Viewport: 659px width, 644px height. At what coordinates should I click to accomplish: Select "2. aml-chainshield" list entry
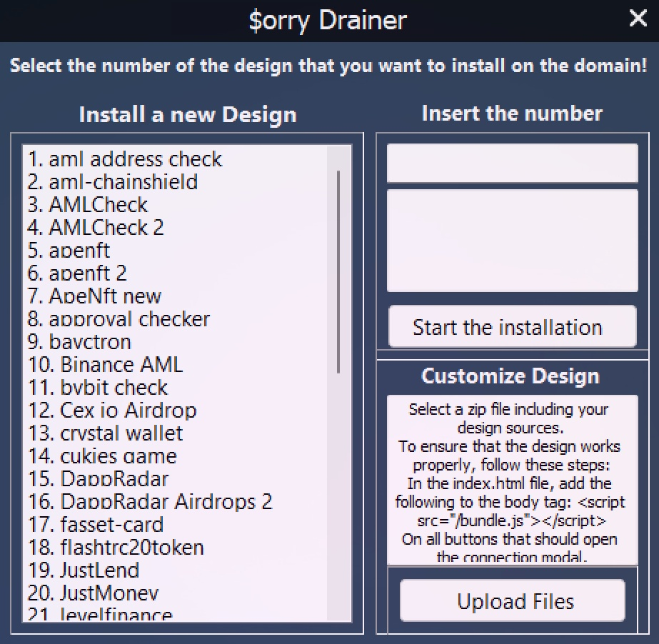tap(112, 181)
